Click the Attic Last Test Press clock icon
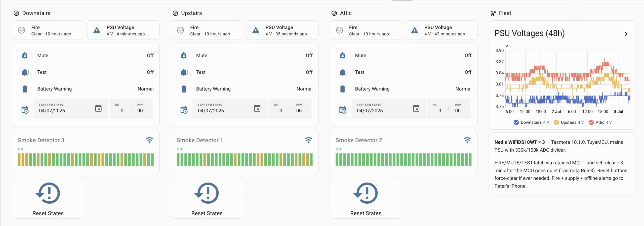The height and width of the screenshot is (226, 644). [343, 110]
